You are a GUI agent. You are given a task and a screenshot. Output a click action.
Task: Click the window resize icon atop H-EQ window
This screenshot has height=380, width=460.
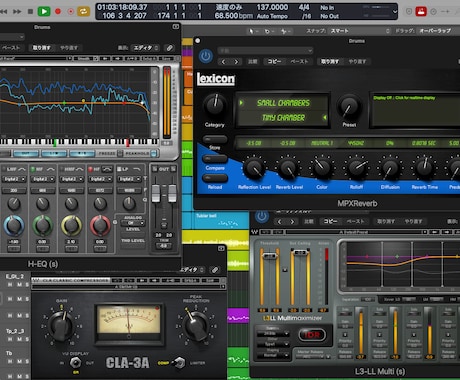(x=176, y=26)
